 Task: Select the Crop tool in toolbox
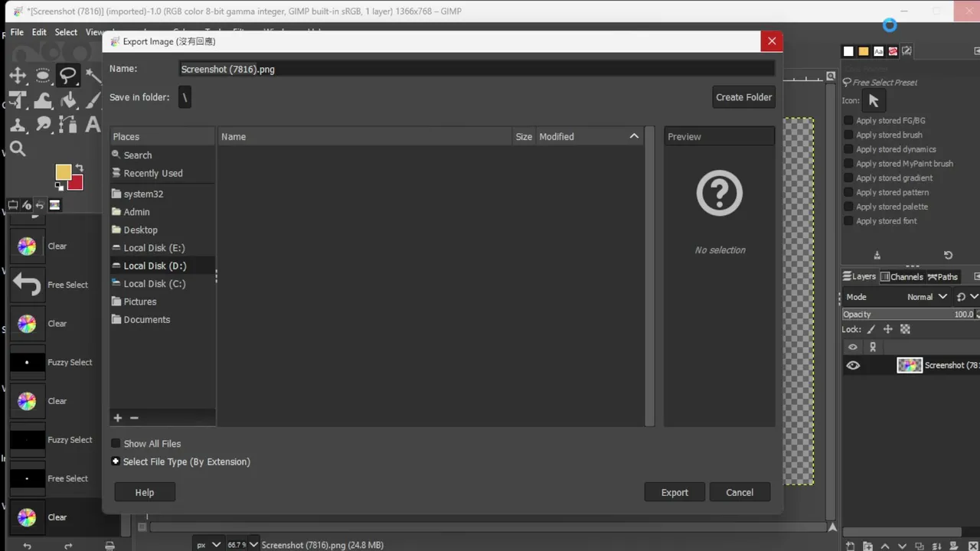18,100
